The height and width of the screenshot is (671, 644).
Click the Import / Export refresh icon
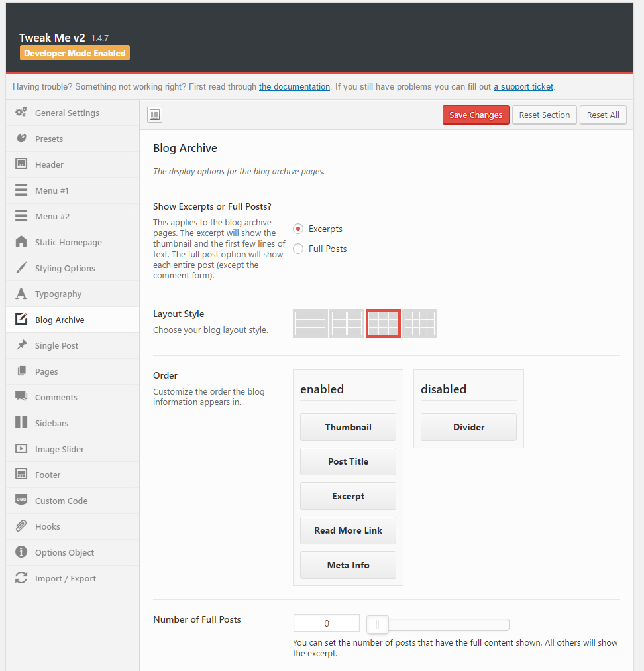pyautogui.click(x=21, y=578)
